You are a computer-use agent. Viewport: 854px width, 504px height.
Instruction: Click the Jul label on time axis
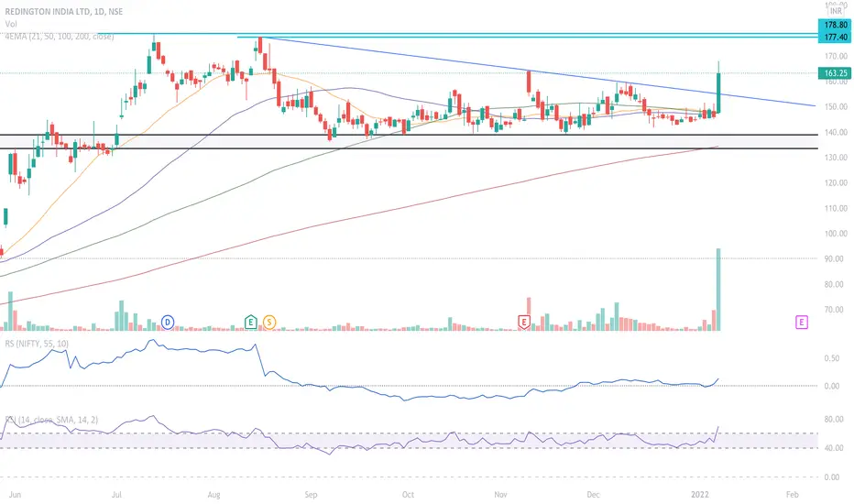point(116,495)
